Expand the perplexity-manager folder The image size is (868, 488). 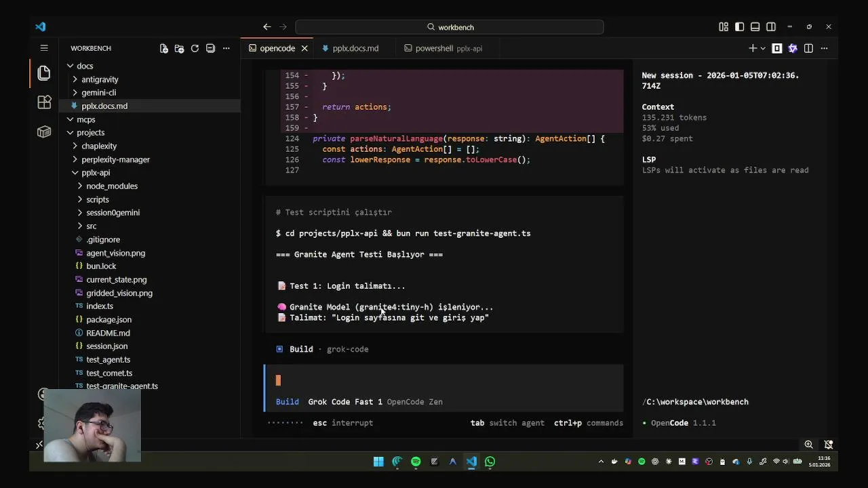(x=149, y=159)
